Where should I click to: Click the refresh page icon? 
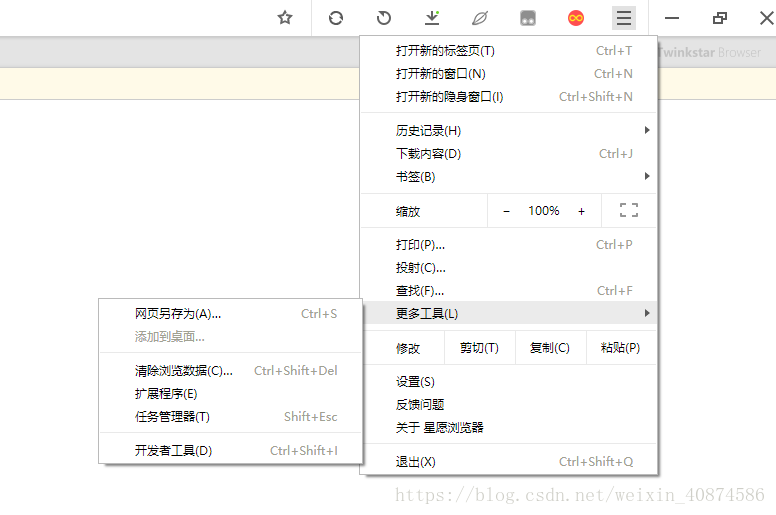[x=336, y=18]
